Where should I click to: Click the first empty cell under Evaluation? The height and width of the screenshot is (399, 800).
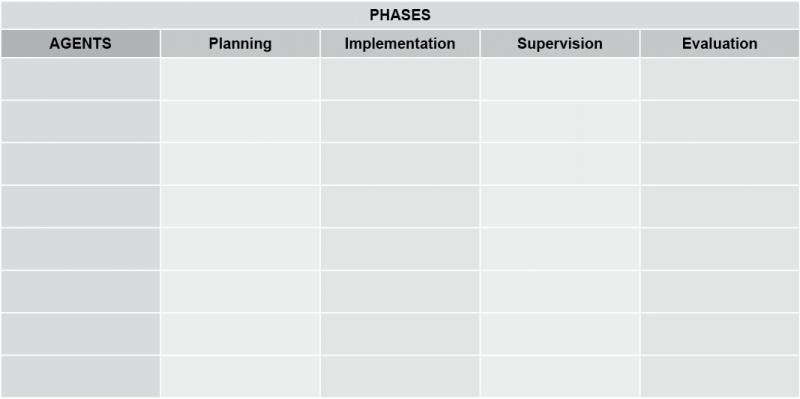coord(719,79)
